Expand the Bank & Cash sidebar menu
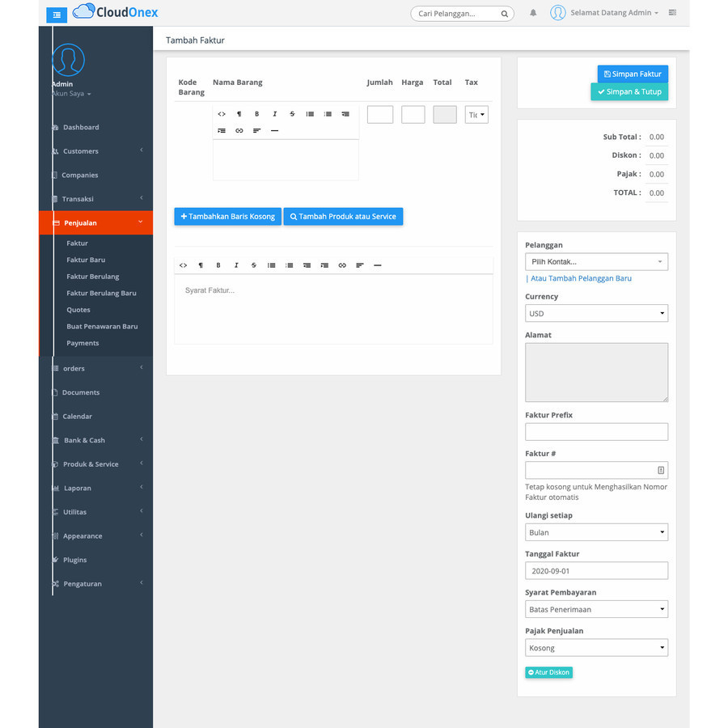This screenshot has width=728, height=728. click(x=95, y=440)
